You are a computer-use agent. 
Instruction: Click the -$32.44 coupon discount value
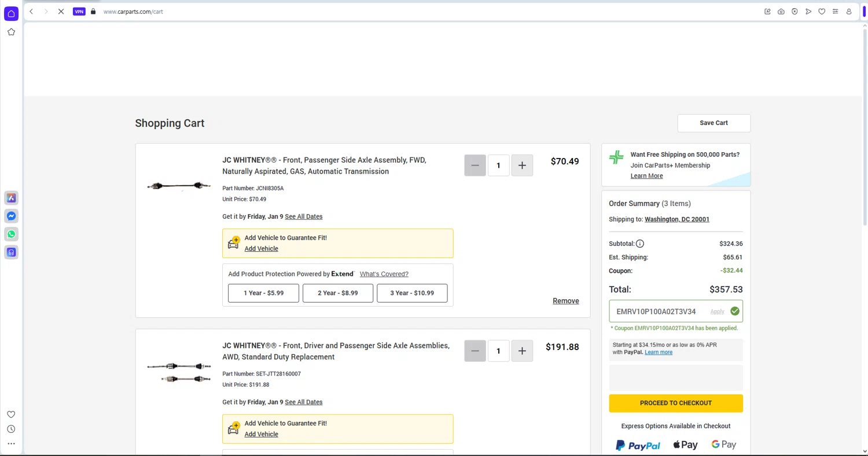point(731,271)
